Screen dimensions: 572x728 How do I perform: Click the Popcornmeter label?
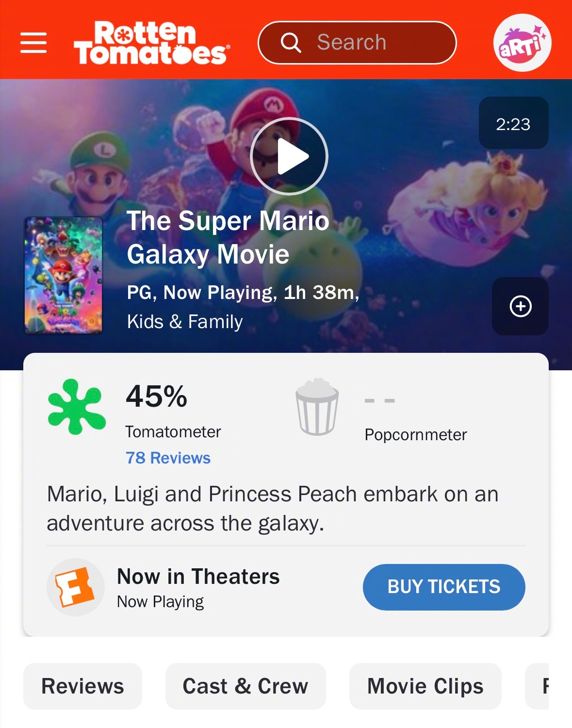(416, 434)
